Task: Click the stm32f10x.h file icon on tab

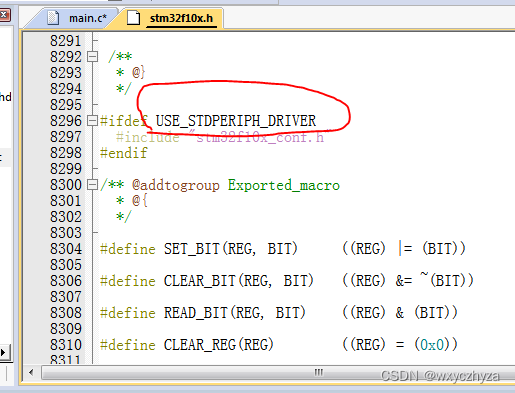Action: click(133, 18)
